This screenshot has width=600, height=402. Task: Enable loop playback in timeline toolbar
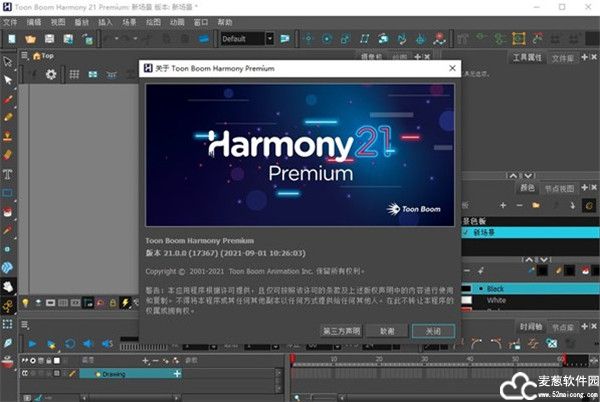pos(70,343)
